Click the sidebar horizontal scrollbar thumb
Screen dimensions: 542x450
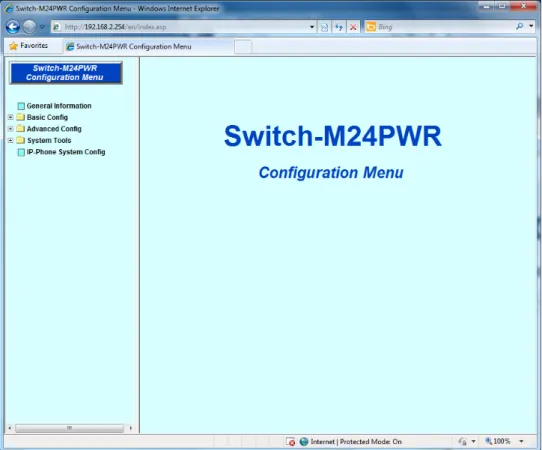click(x=69, y=428)
